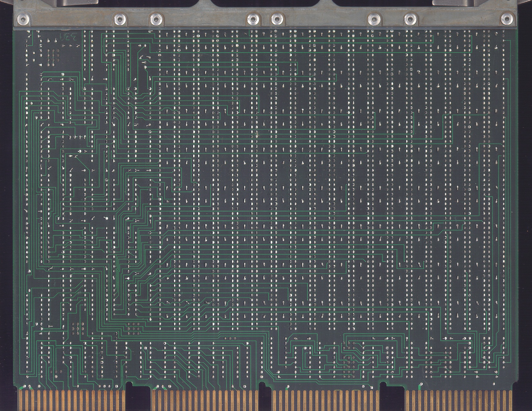Select the third gold edge connector group
Image resolution: width=532 pixels, height=411 pixels.
[326, 400]
